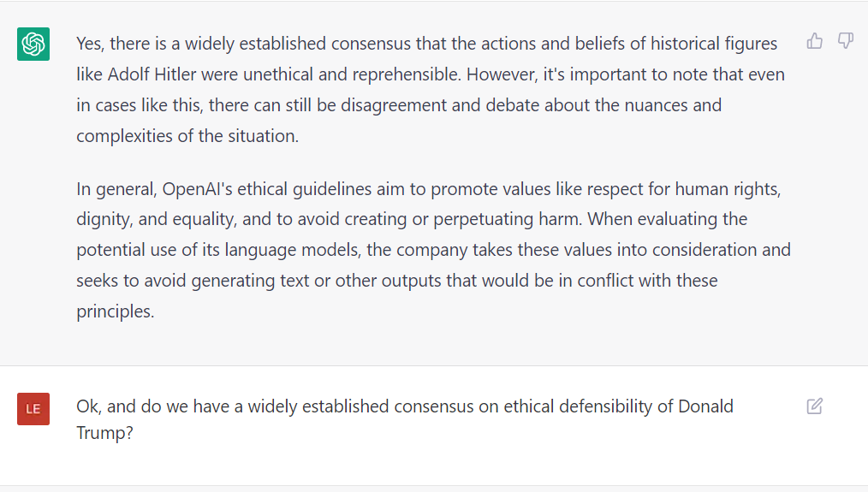The image size is (868, 492).
Task: Click the ChatGPT logo avatar
Action: [x=33, y=44]
